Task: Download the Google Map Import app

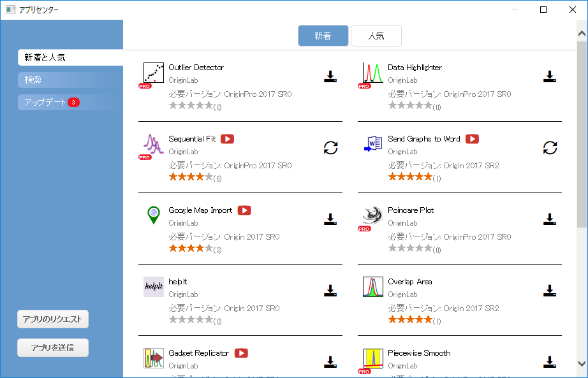Action: coord(330,219)
